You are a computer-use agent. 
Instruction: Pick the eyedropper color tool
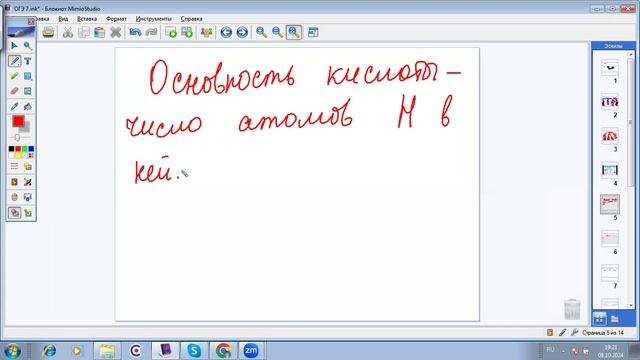click(x=14, y=107)
